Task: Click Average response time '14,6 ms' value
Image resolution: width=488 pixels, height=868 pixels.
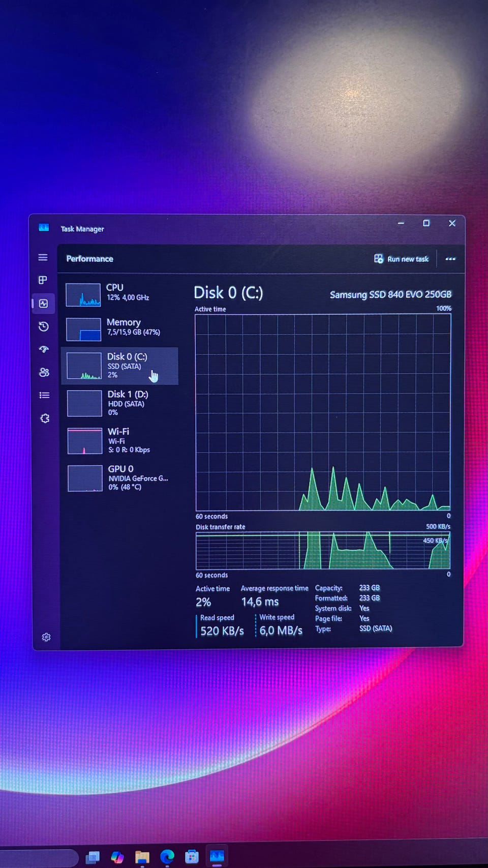Action: tap(260, 602)
